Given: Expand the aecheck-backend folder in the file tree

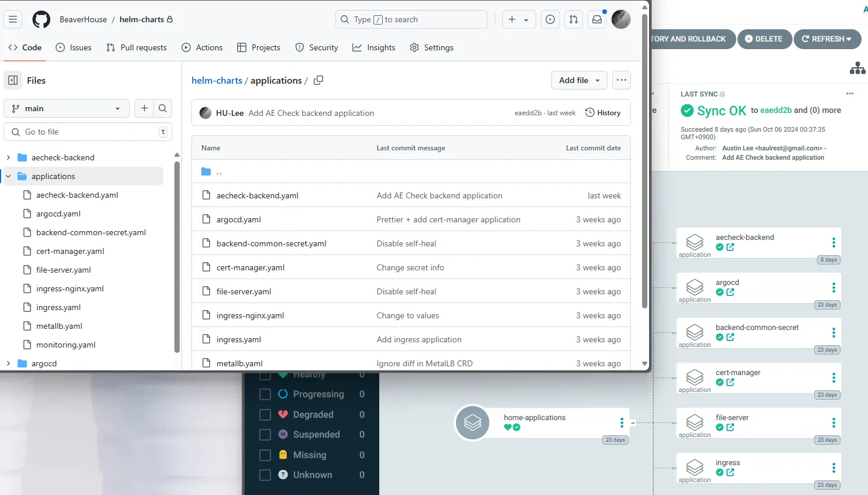Looking at the screenshot, I should point(9,157).
